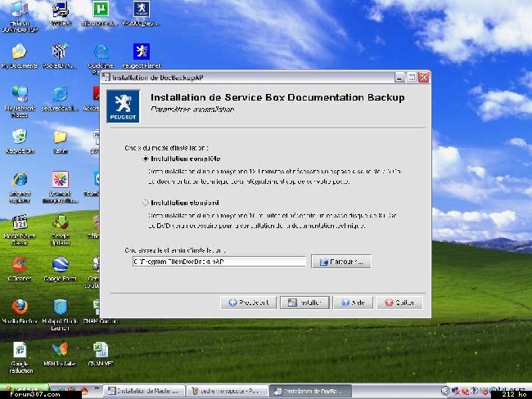Go back with the Précédent button
Viewport: 532px width, 399px height.
tap(248, 303)
